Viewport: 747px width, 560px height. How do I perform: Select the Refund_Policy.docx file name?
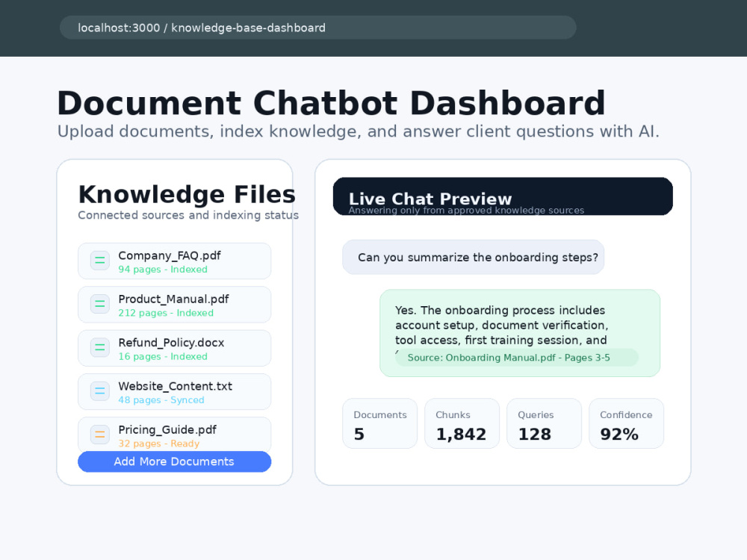click(171, 343)
